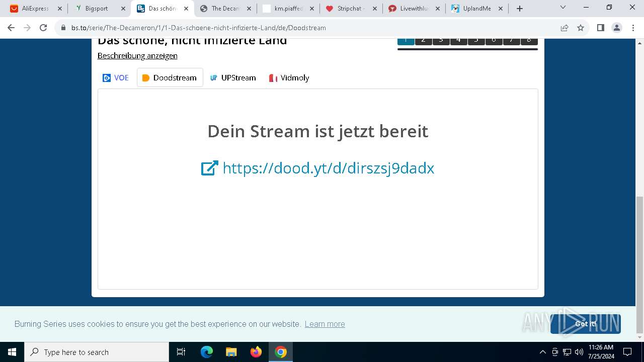Close the Stripchat tab
This screenshot has width=644, height=362.
pos(374,9)
